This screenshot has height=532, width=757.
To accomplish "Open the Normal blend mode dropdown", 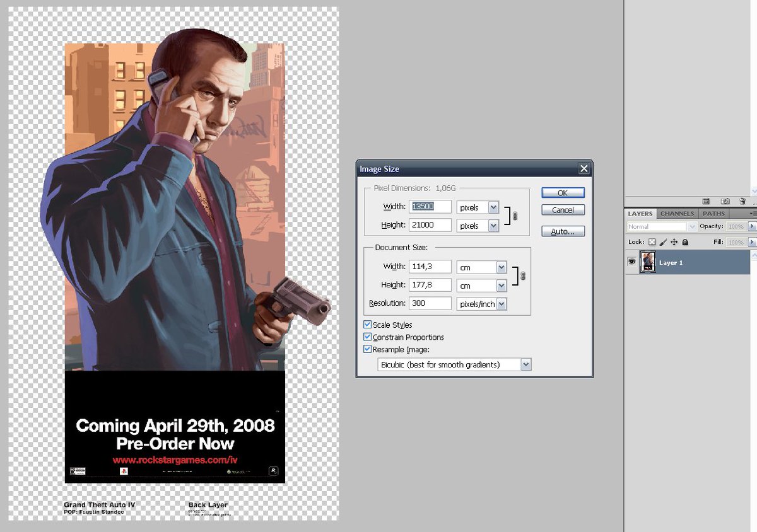I will [662, 226].
